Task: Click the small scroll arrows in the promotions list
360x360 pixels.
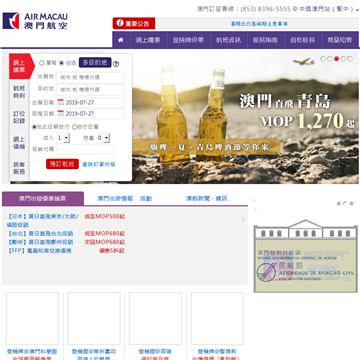Action: pos(243,219)
